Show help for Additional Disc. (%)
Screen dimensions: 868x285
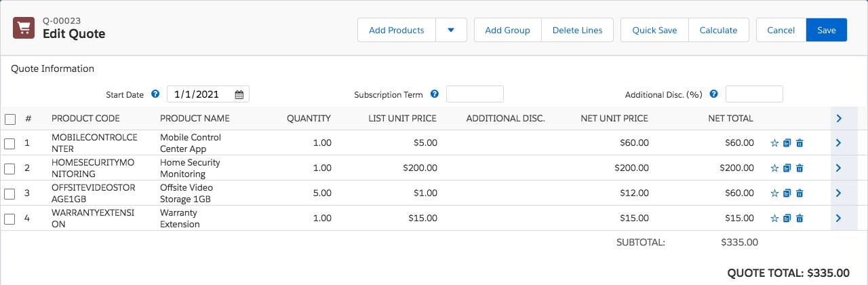pos(714,94)
